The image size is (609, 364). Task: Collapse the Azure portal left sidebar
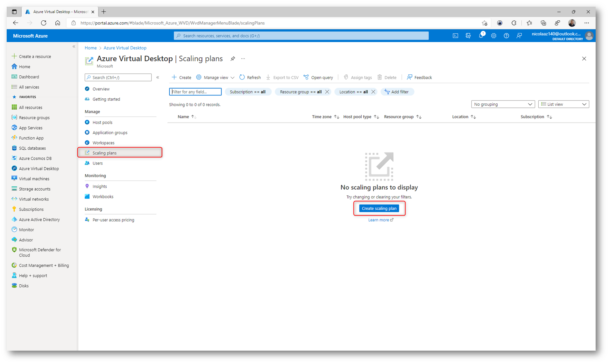[x=74, y=47]
